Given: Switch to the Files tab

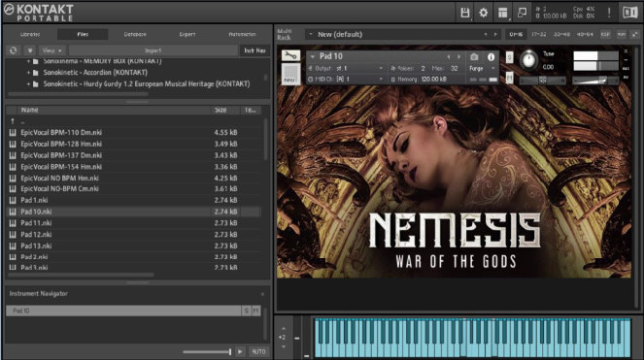Looking at the screenshot, I should (83, 35).
